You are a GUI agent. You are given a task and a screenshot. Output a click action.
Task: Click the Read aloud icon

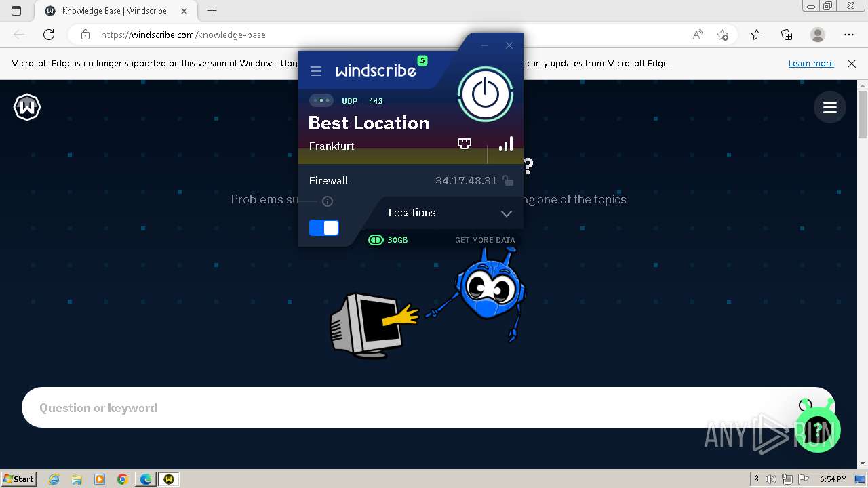(698, 35)
